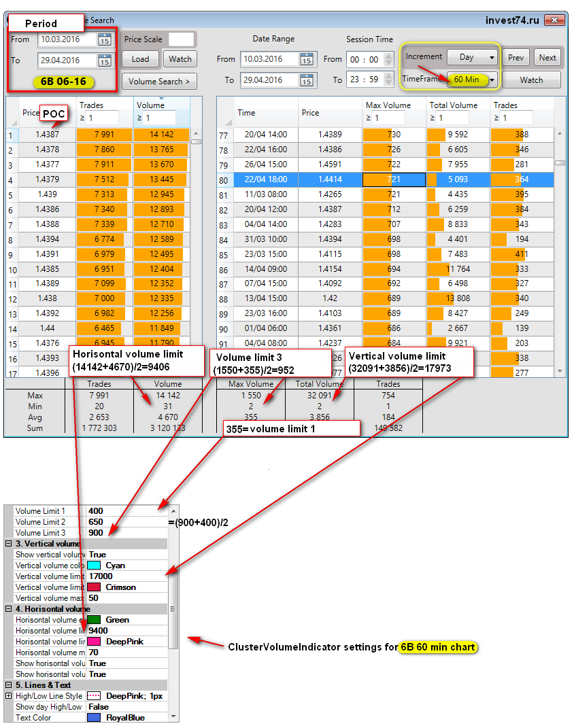Open calendar for Period From date
Image resolution: width=574 pixels, height=728 pixels.
pyautogui.click(x=104, y=39)
